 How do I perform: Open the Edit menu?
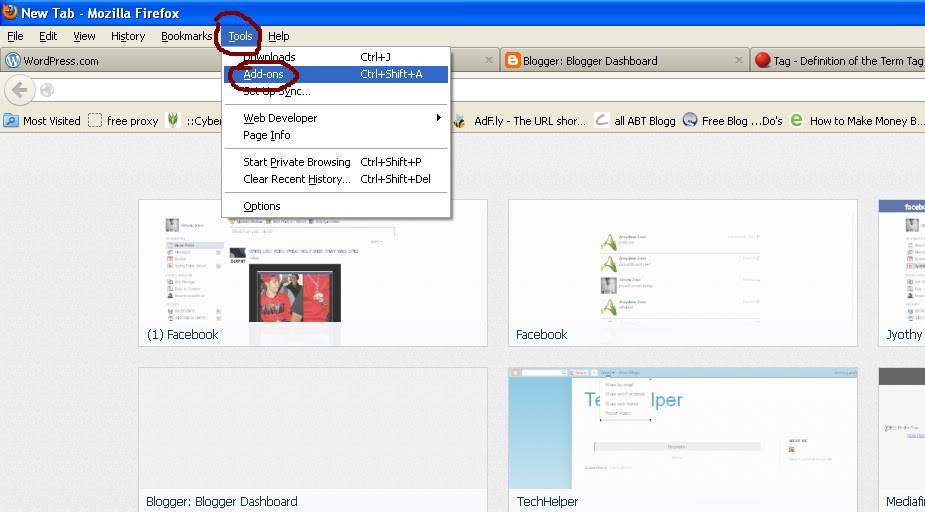[48, 36]
